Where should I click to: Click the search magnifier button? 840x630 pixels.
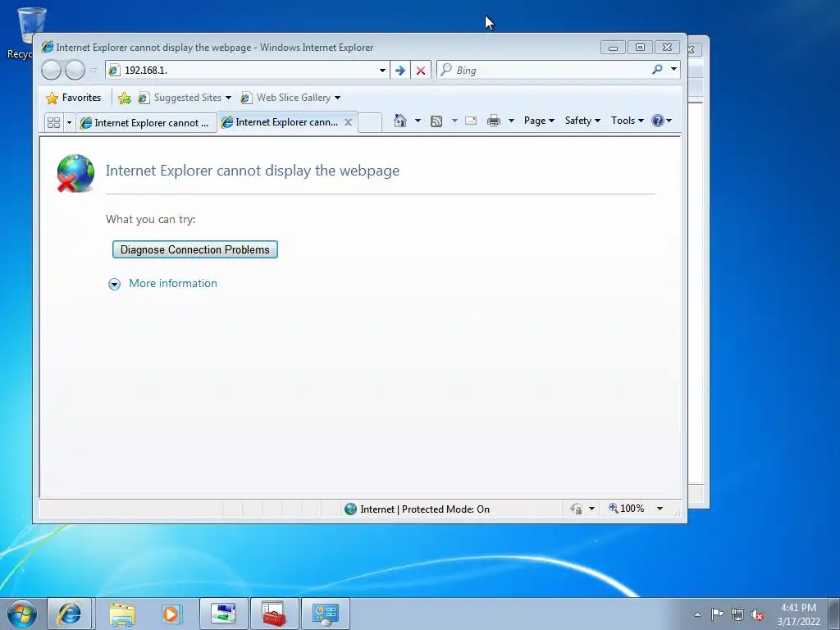(x=657, y=69)
